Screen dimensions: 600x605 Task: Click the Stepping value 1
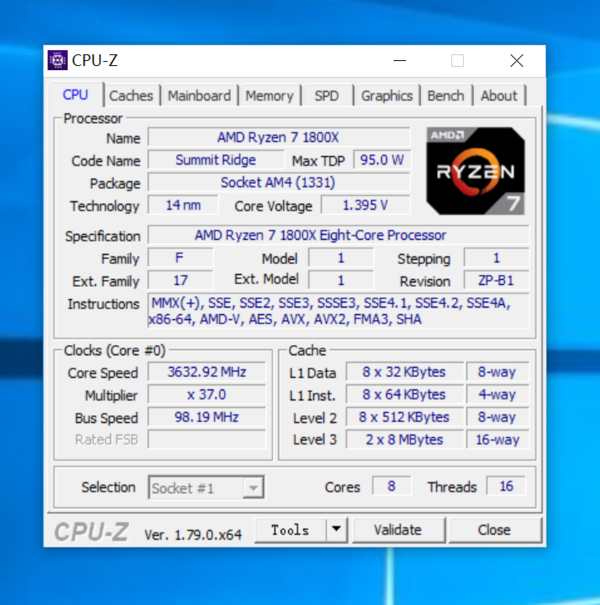[496, 258]
